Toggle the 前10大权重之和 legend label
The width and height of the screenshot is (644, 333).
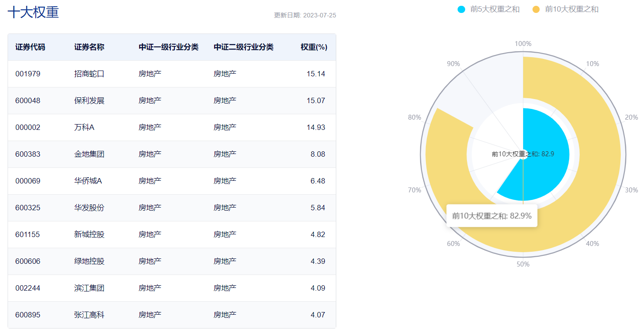pyautogui.click(x=571, y=9)
